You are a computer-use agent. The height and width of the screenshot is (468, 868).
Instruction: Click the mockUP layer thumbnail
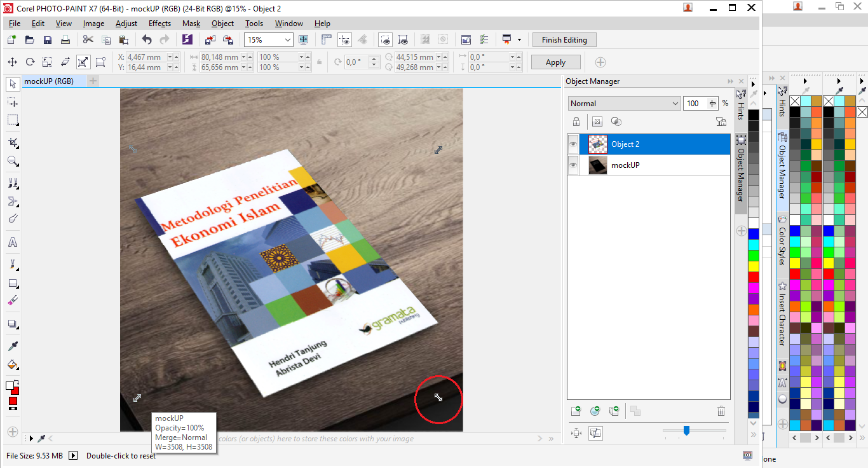pos(598,165)
